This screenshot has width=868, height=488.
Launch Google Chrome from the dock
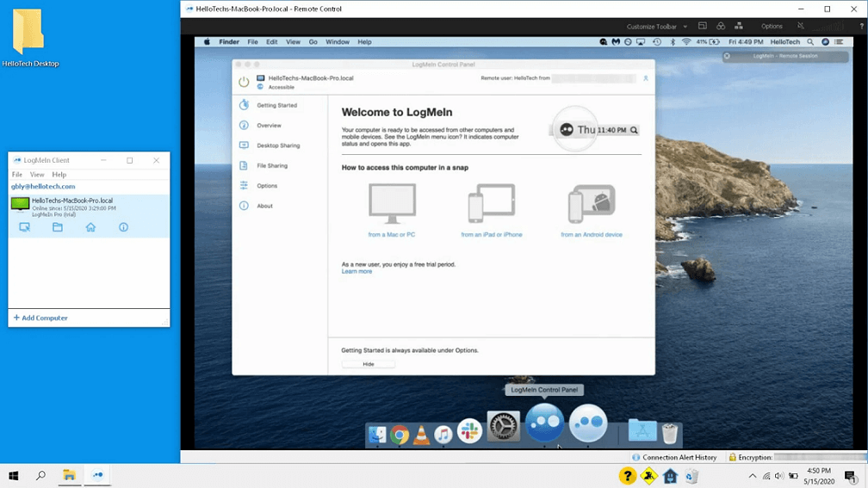pyautogui.click(x=400, y=435)
